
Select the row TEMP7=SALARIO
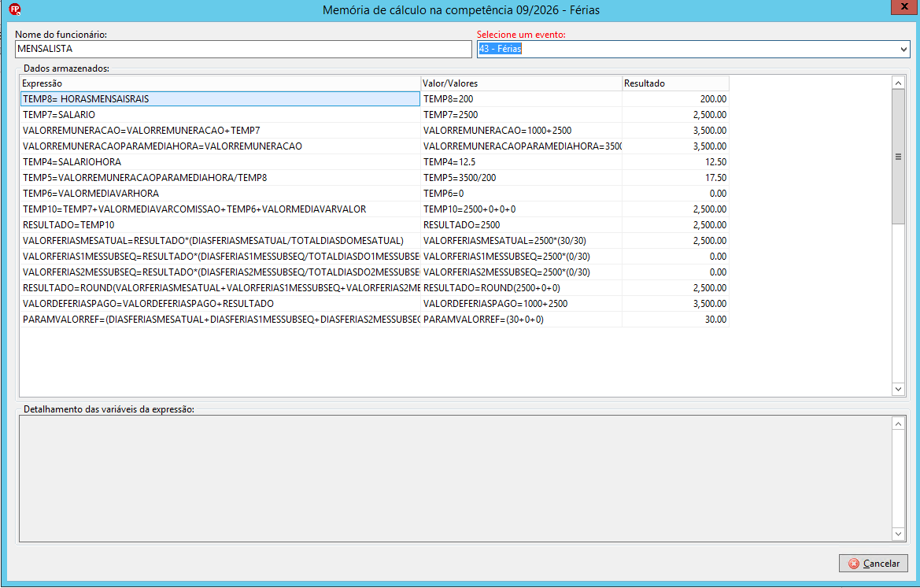click(220, 115)
